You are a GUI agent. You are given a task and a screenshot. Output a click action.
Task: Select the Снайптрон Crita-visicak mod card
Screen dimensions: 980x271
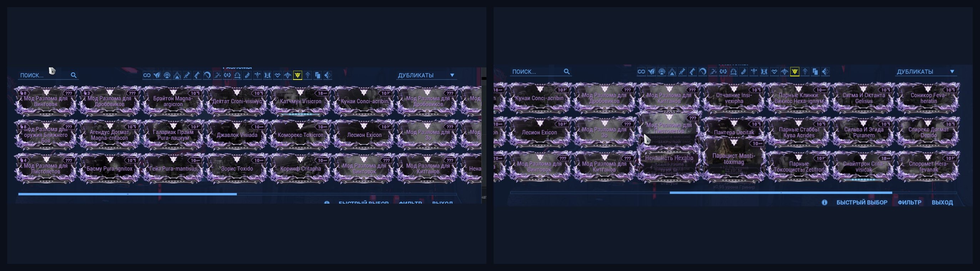[x=864, y=167]
